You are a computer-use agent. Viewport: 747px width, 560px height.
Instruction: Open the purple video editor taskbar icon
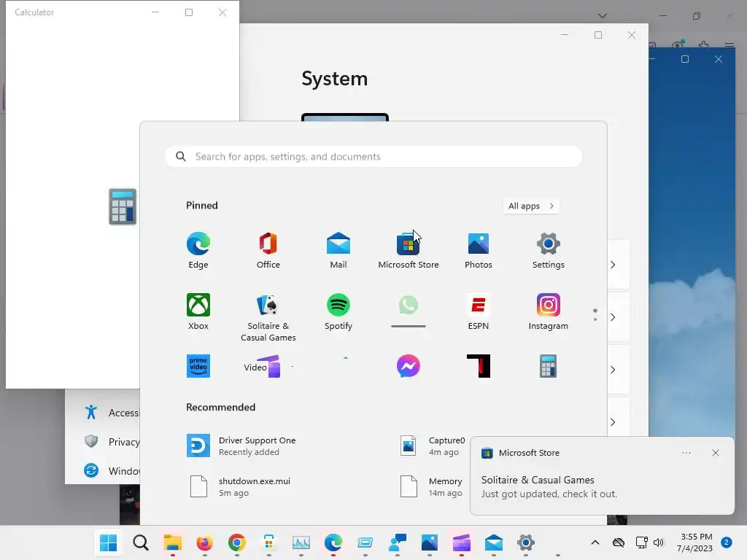[x=462, y=542]
